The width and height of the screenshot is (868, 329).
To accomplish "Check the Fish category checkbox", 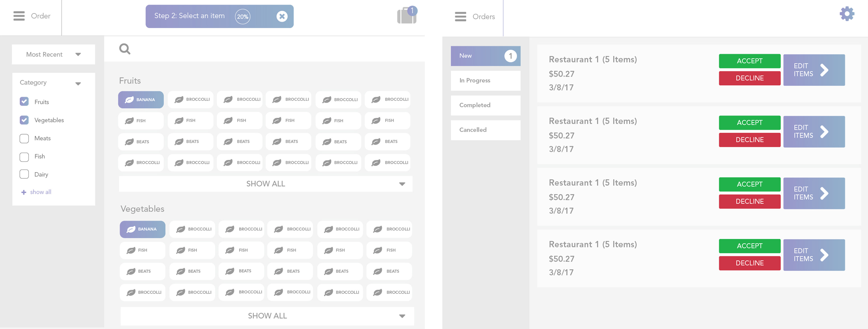I will point(24,156).
